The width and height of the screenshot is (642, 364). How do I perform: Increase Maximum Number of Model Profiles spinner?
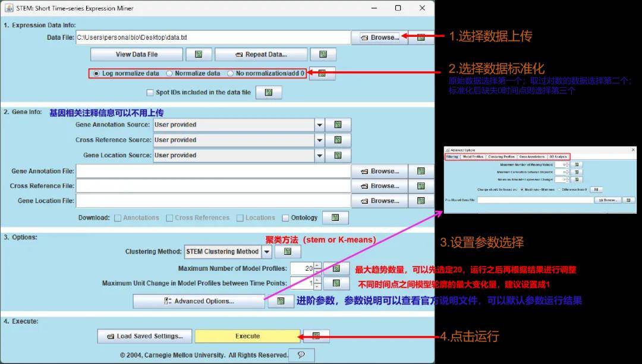pos(317,265)
